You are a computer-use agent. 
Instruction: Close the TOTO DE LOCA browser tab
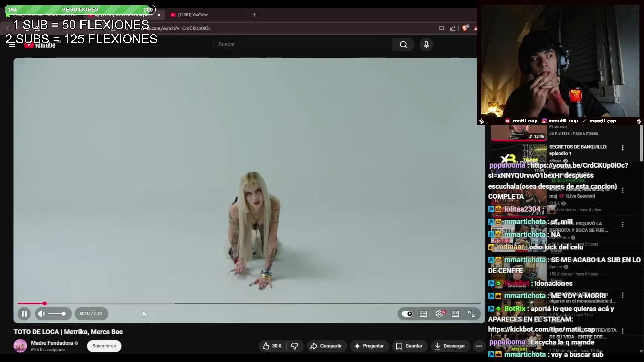159,15
